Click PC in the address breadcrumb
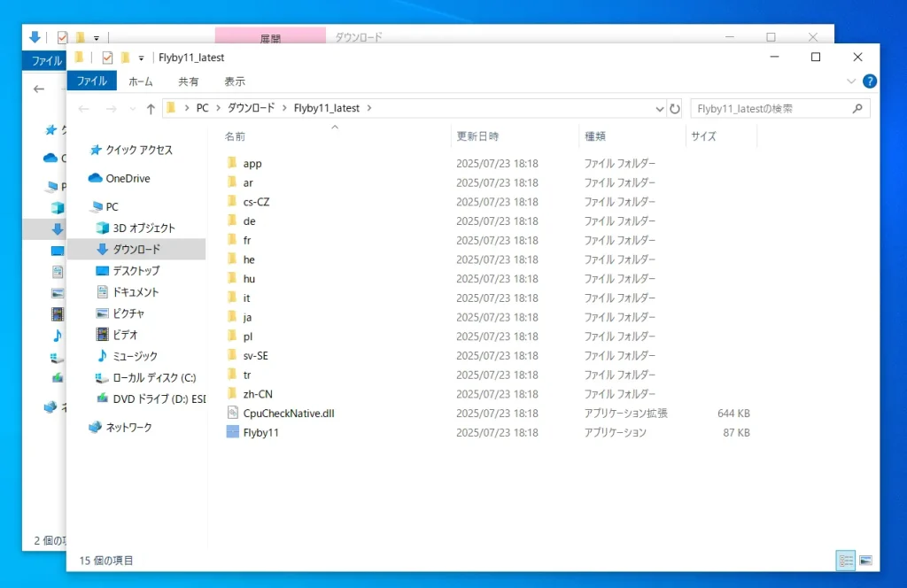The height and width of the screenshot is (588, 907). 203,108
